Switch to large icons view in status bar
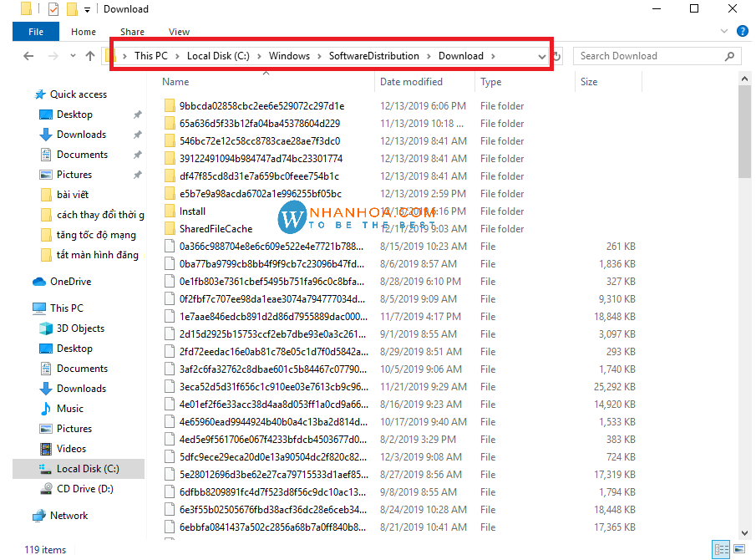Screen dimensions: 756x560 [738, 549]
